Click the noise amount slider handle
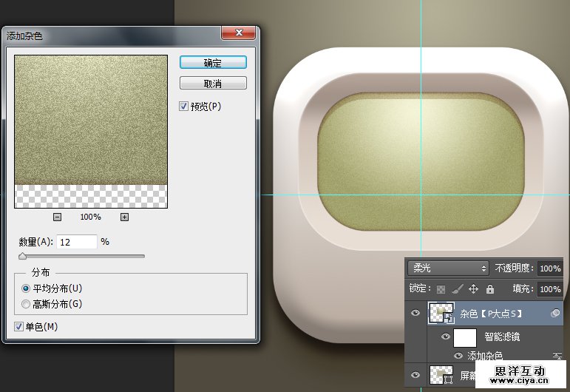 22,256
